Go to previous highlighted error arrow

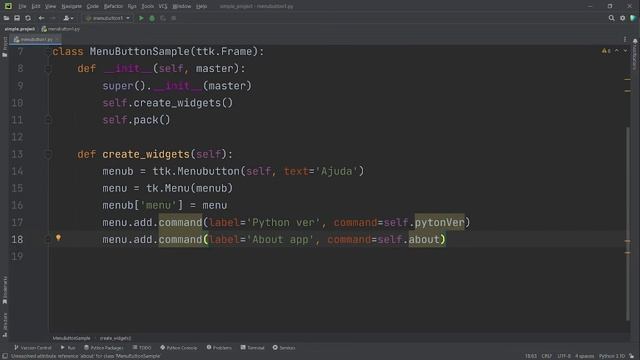point(617,51)
